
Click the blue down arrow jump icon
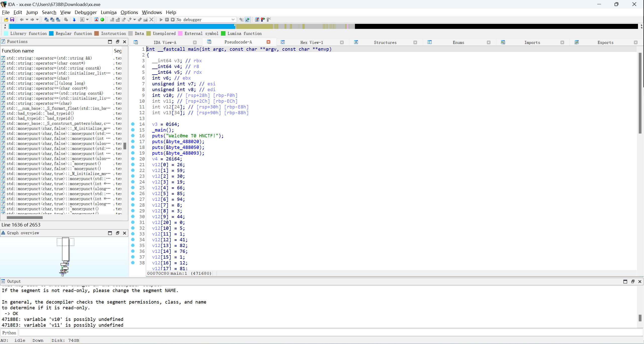click(x=74, y=20)
